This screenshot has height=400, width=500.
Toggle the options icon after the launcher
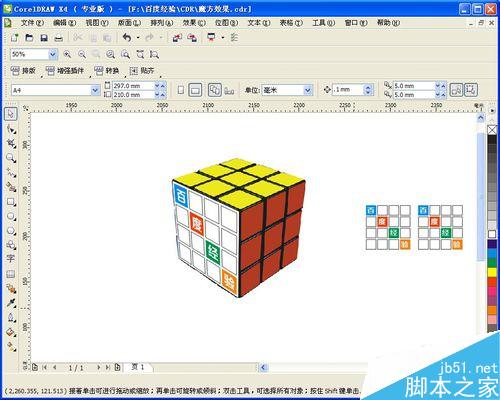[234, 38]
